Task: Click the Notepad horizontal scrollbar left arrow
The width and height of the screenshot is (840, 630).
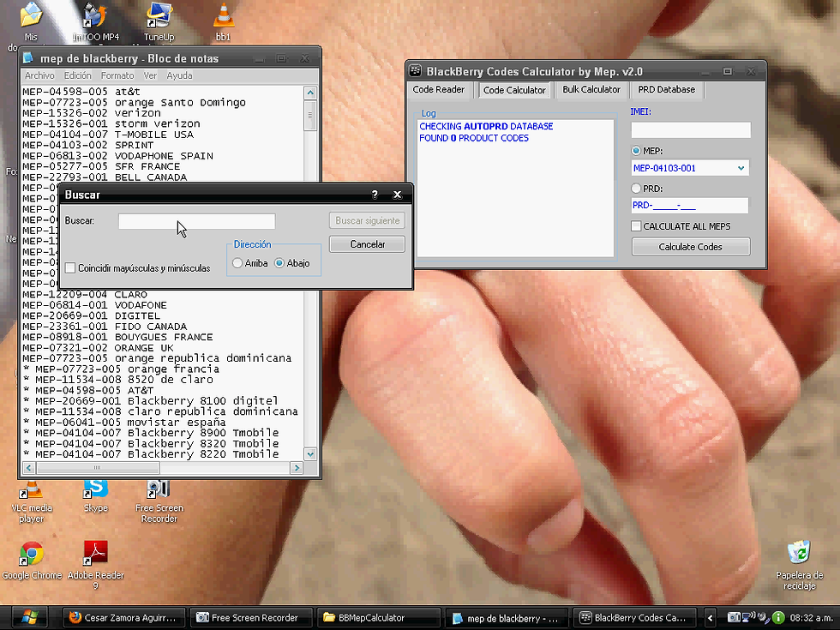Action: (29, 468)
